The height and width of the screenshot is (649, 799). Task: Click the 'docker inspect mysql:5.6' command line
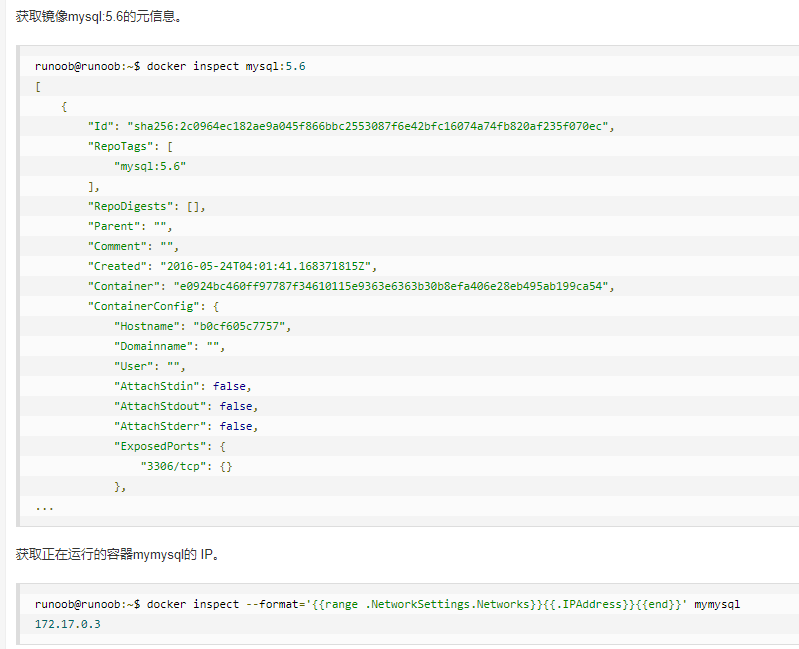(170, 66)
